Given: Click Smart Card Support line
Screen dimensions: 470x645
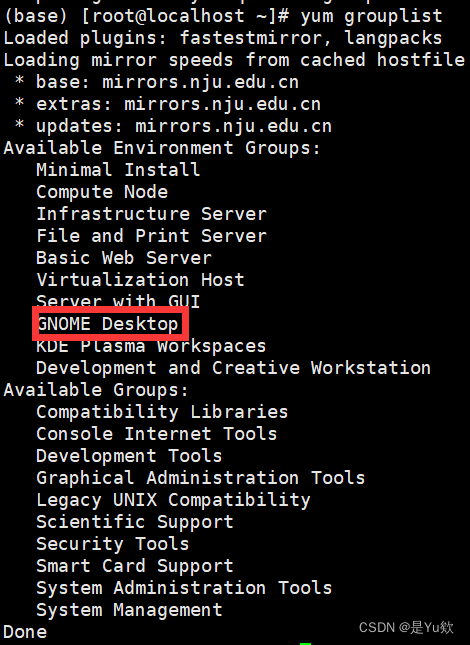Looking at the screenshot, I should tap(135, 566).
